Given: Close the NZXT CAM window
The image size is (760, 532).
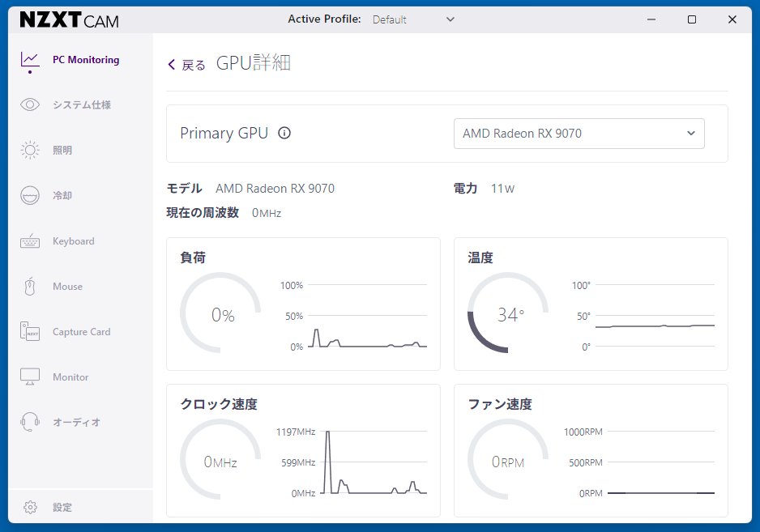Looking at the screenshot, I should [x=732, y=19].
